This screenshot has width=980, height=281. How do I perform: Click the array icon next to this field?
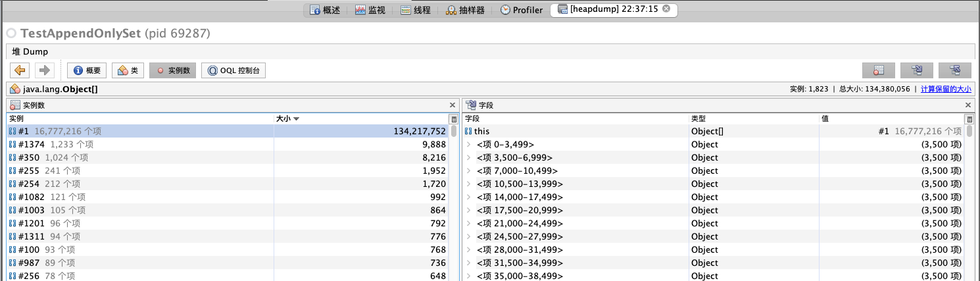click(469, 131)
